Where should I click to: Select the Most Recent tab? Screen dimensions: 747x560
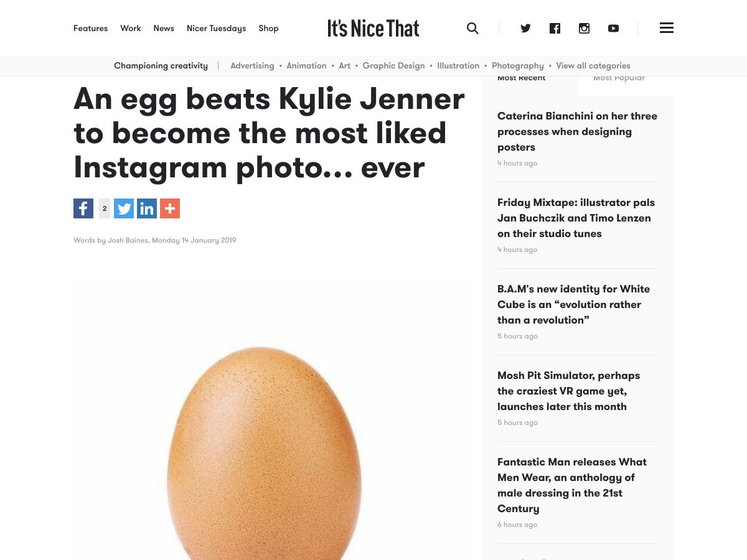click(x=522, y=79)
